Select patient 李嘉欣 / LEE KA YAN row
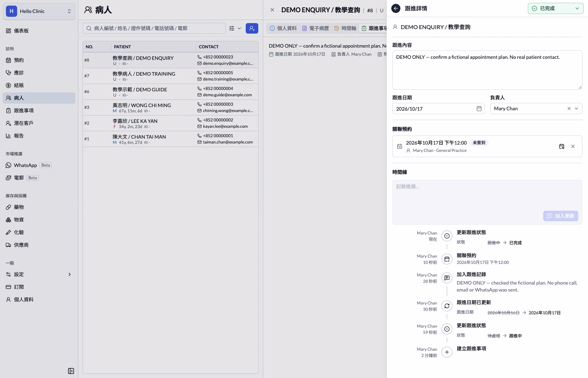588x378 pixels. coord(171,123)
